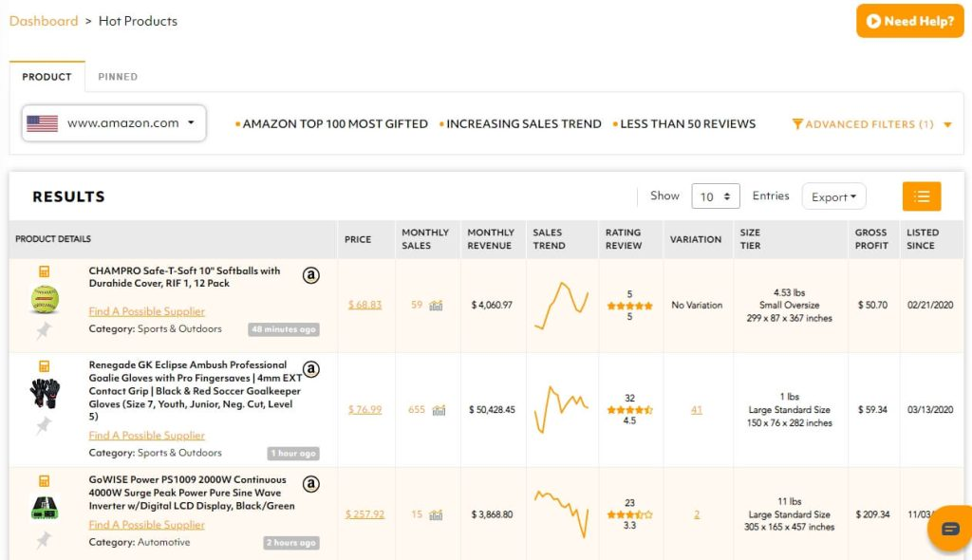Image resolution: width=972 pixels, height=560 pixels.
Task: Open the Export dropdown
Action: coord(833,196)
